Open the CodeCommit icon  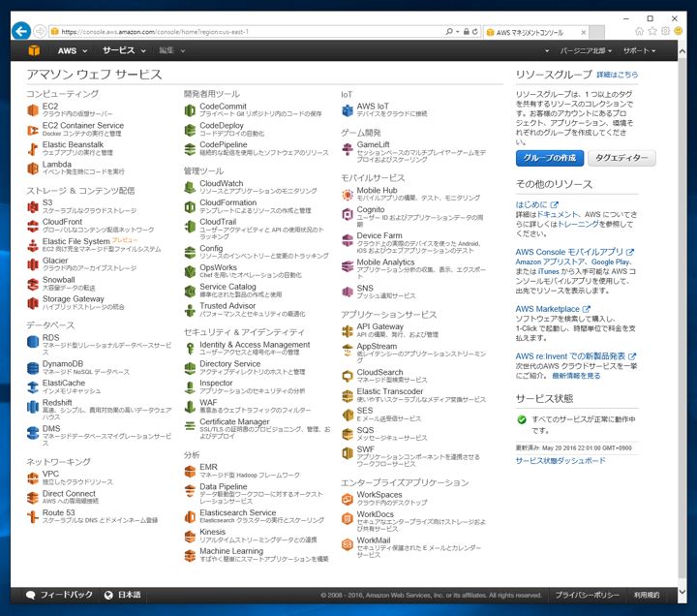191,110
